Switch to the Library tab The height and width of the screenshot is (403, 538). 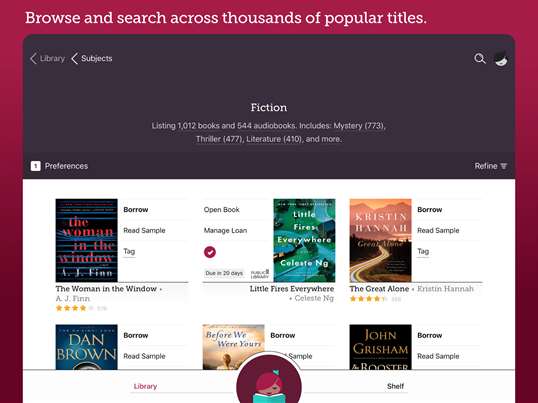tap(145, 386)
